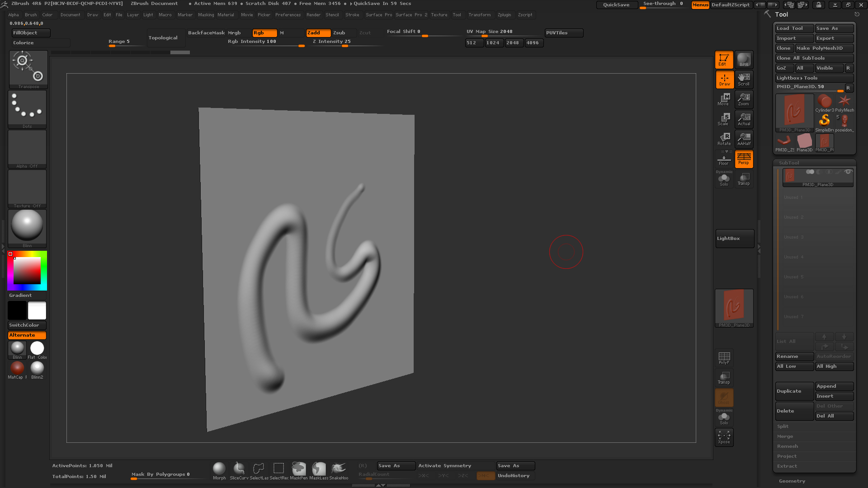Open the Brush menu
Image resolution: width=868 pixels, height=488 pixels.
click(31, 15)
